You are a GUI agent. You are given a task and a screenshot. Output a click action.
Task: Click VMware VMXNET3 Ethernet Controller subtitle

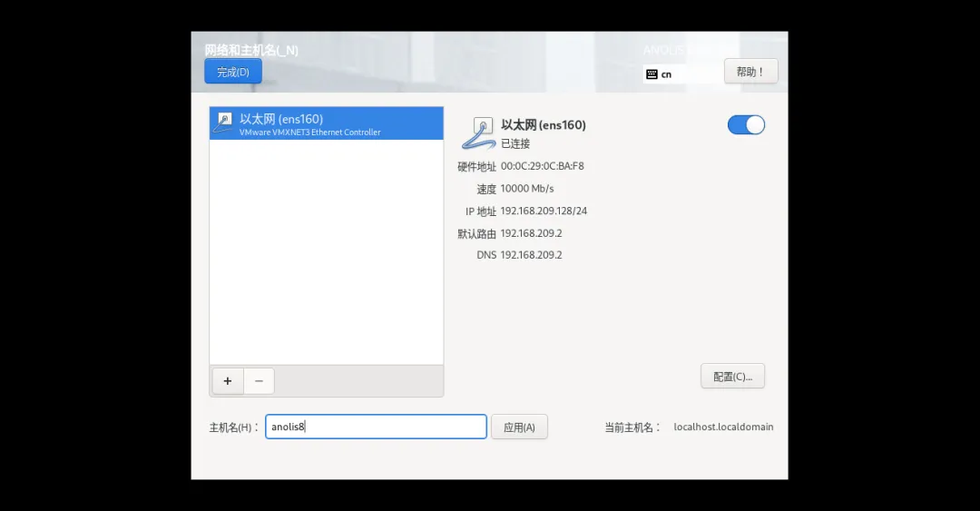pyautogui.click(x=310, y=133)
